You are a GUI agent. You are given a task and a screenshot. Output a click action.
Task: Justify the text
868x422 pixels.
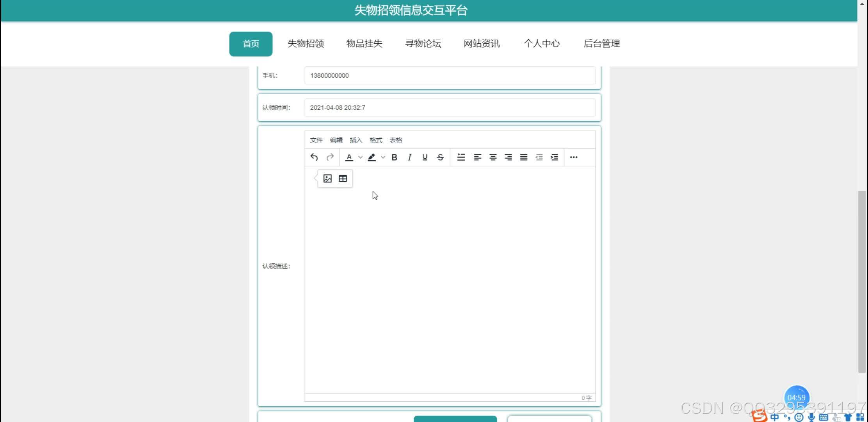coord(524,157)
